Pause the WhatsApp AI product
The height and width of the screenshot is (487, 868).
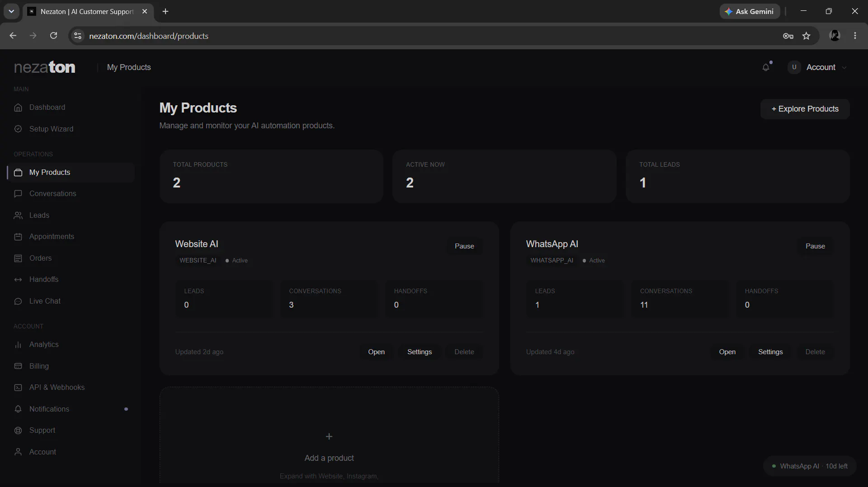pos(815,246)
